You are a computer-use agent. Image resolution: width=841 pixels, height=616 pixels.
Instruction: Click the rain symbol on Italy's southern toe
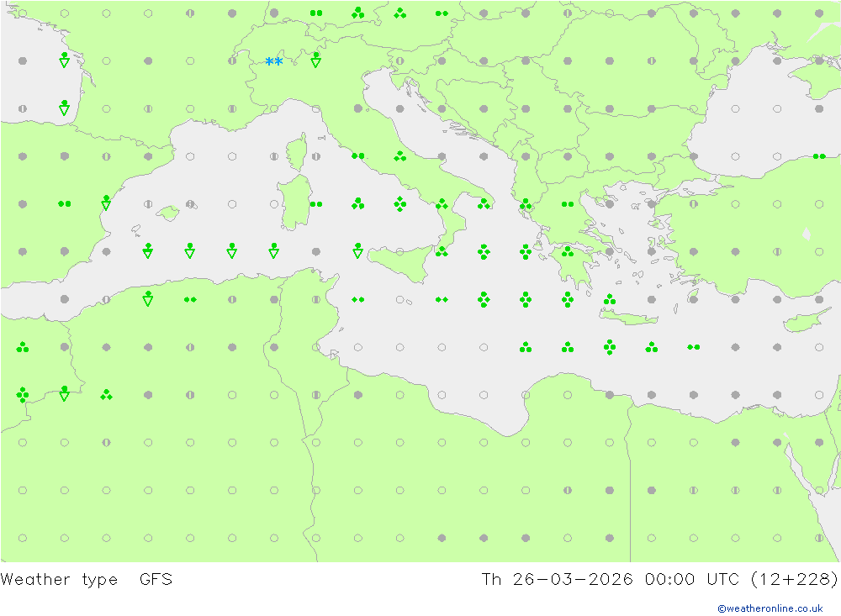click(442, 251)
